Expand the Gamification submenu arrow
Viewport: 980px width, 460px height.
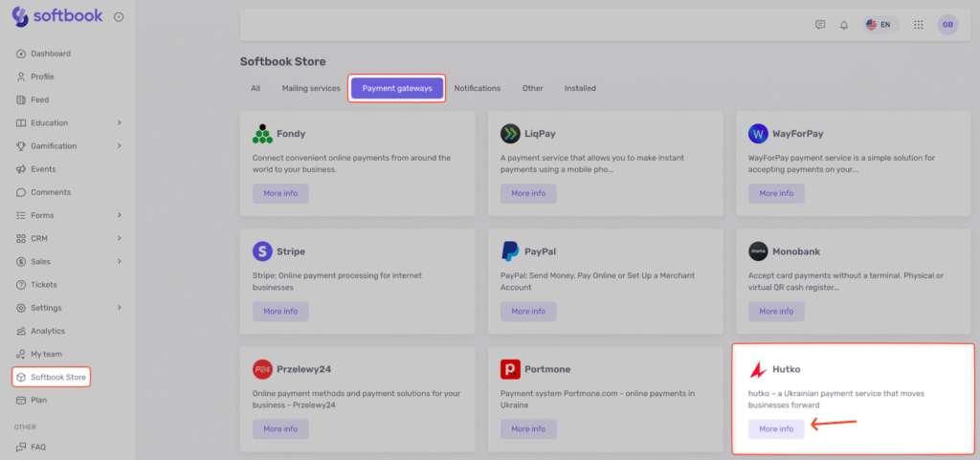(x=120, y=146)
